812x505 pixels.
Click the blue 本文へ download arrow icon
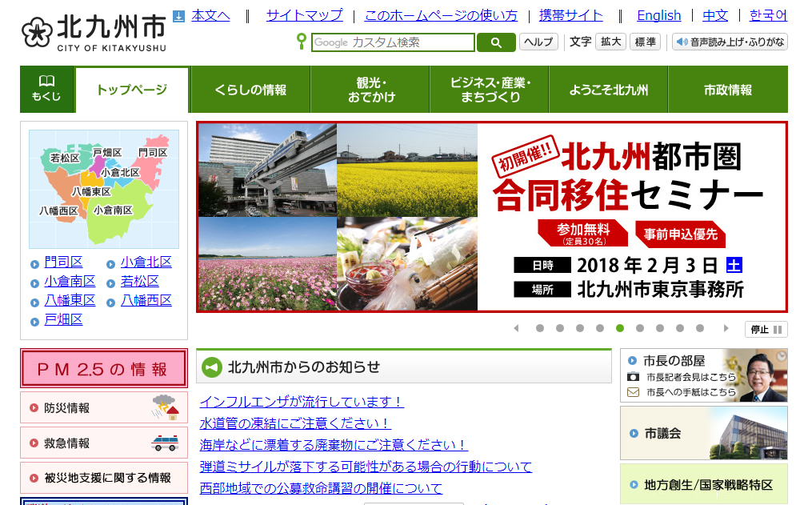pos(178,17)
